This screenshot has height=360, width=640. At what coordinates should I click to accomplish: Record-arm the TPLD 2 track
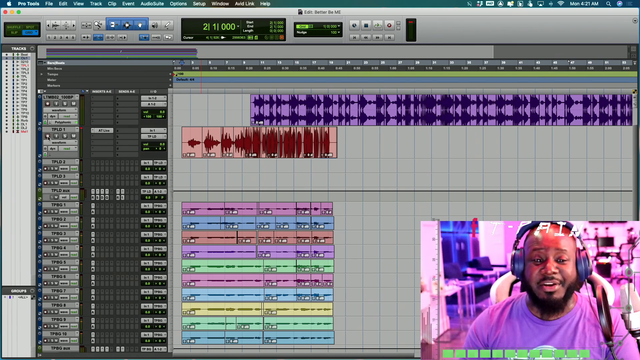[x=45, y=168]
